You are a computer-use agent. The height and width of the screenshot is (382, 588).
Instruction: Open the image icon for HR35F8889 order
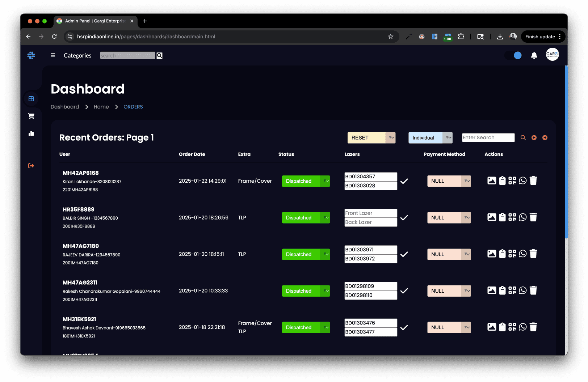(x=492, y=217)
